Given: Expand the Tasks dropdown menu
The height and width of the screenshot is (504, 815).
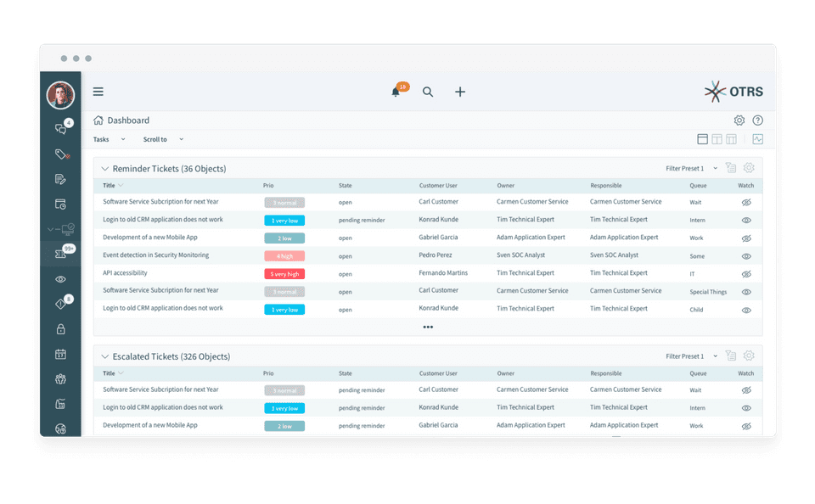Looking at the screenshot, I should click(x=109, y=139).
